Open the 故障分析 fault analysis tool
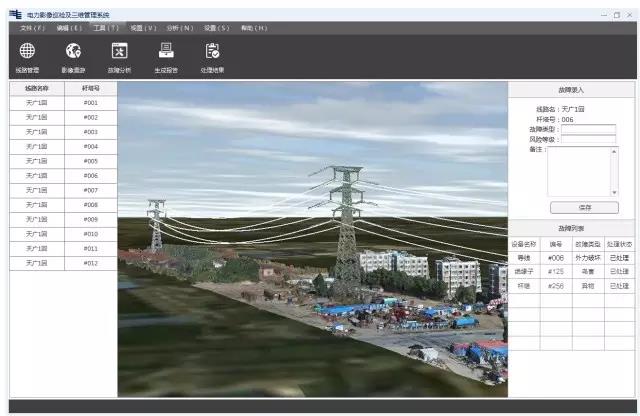This screenshot has width=640, height=416. [119, 52]
